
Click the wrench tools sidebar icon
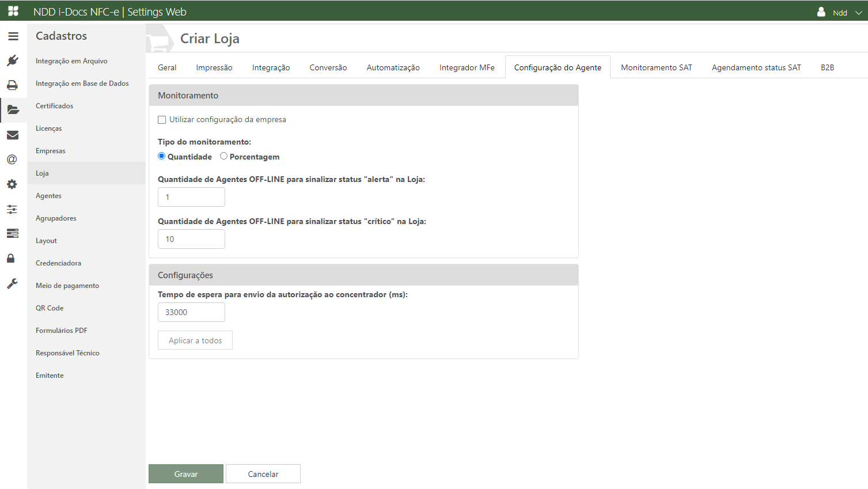click(12, 283)
